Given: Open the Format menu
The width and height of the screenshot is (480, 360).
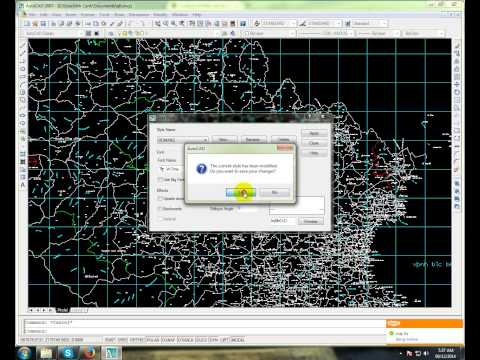Looking at the screenshot, I should [88, 15].
